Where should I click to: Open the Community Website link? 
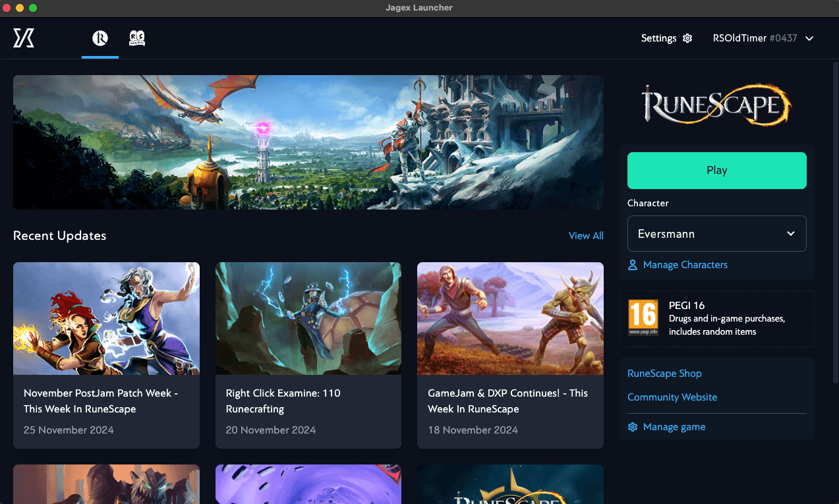(x=672, y=397)
